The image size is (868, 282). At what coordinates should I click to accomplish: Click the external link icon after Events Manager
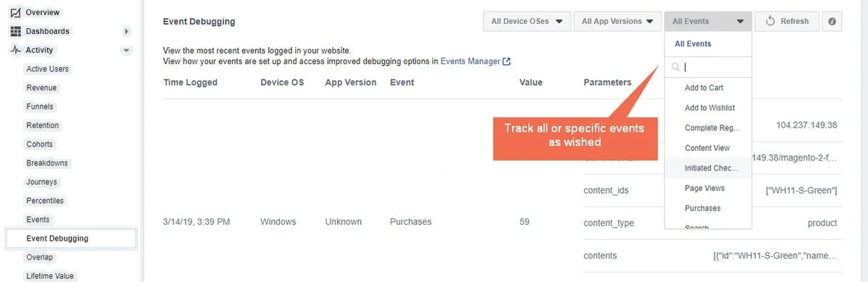tap(506, 61)
